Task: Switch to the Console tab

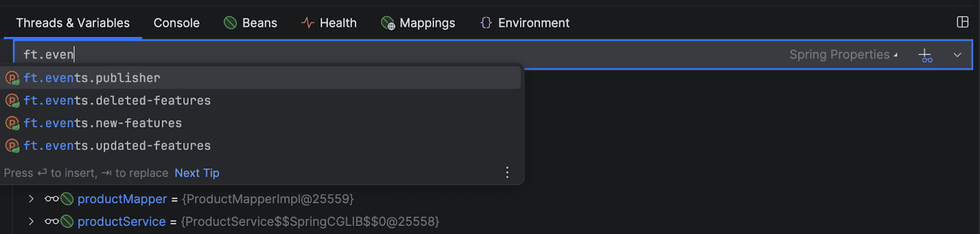Action: [x=176, y=23]
